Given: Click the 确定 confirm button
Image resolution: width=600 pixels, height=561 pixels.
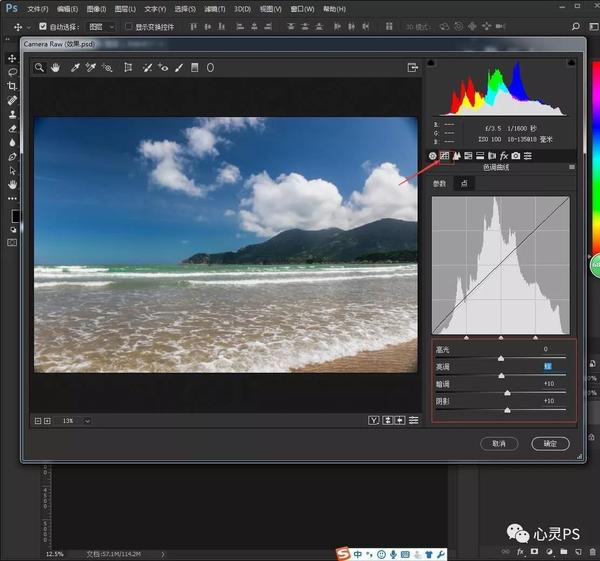Looking at the screenshot, I should 550,444.
